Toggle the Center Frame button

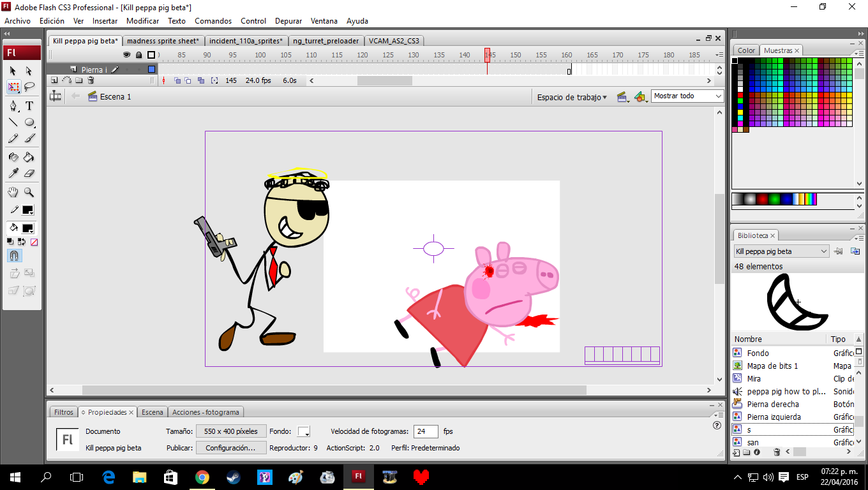(x=164, y=80)
